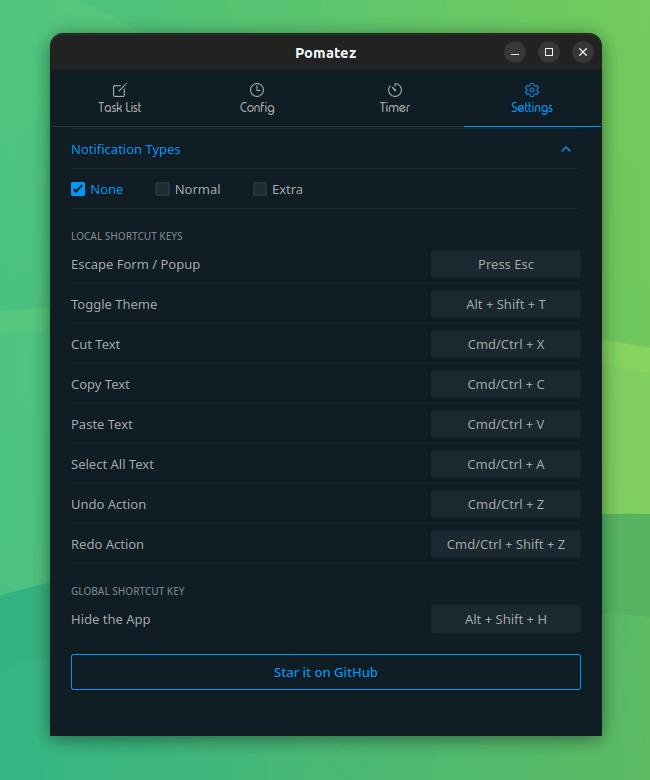
Task: Click the Cmd/Ctrl + X shortcut box
Action: pyautogui.click(x=506, y=344)
